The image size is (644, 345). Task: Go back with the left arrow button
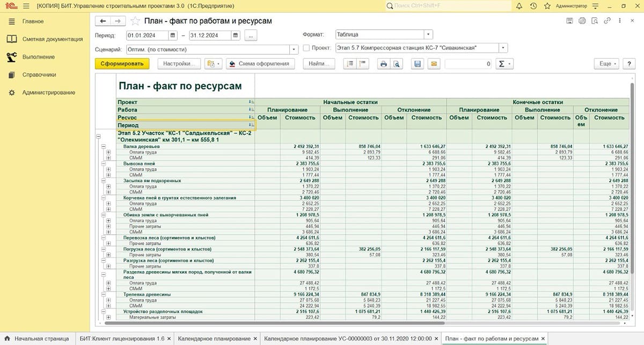(103, 21)
